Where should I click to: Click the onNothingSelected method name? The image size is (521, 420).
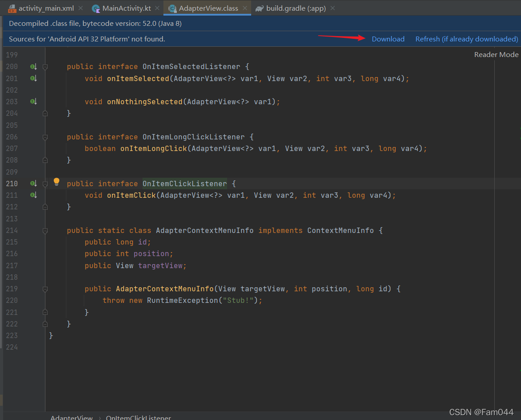[145, 102]
